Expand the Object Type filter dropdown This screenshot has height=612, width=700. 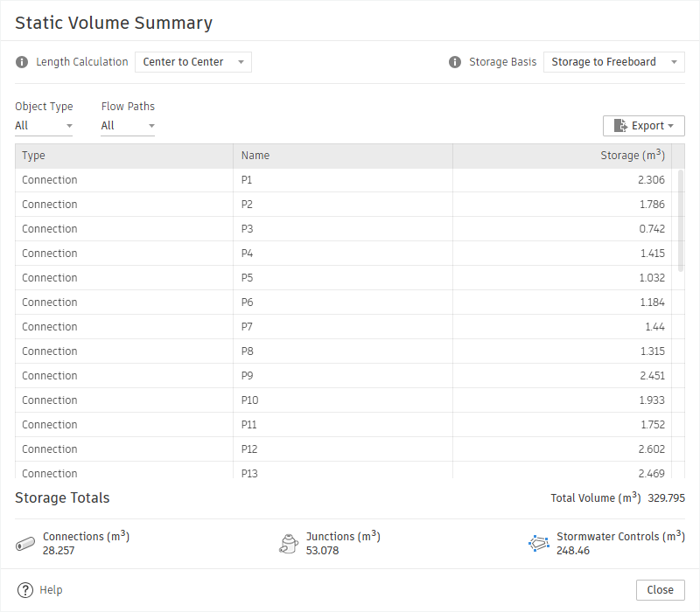click(44, 126)
